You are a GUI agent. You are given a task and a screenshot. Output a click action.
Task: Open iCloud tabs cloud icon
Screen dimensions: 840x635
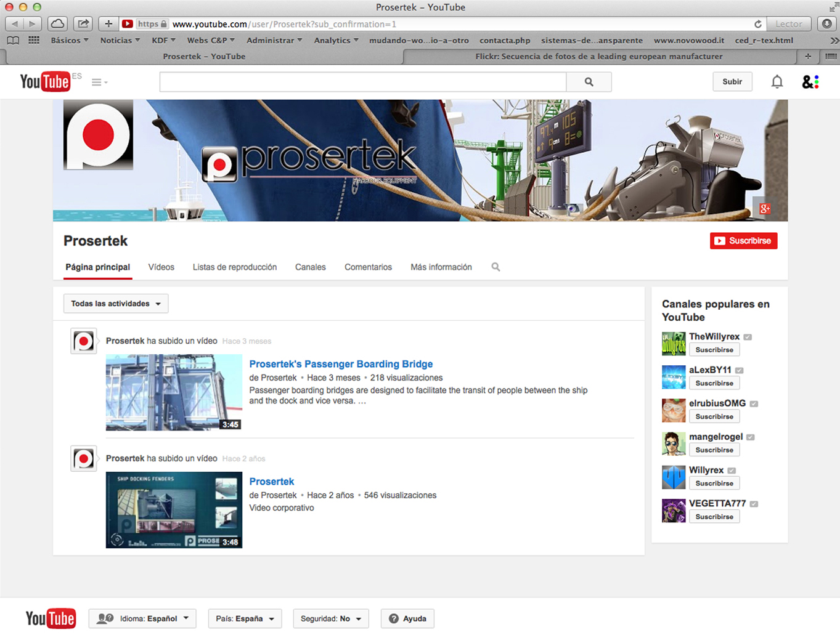pos(57,23)
